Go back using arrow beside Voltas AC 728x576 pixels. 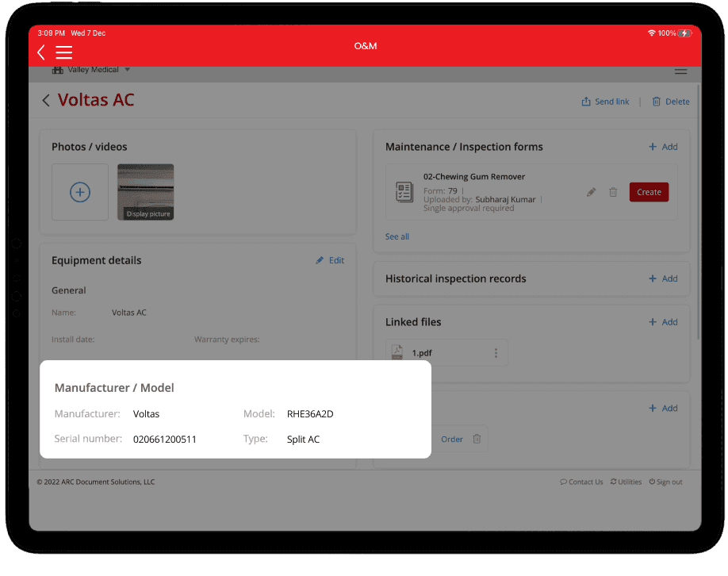click(x=46, y=100)
